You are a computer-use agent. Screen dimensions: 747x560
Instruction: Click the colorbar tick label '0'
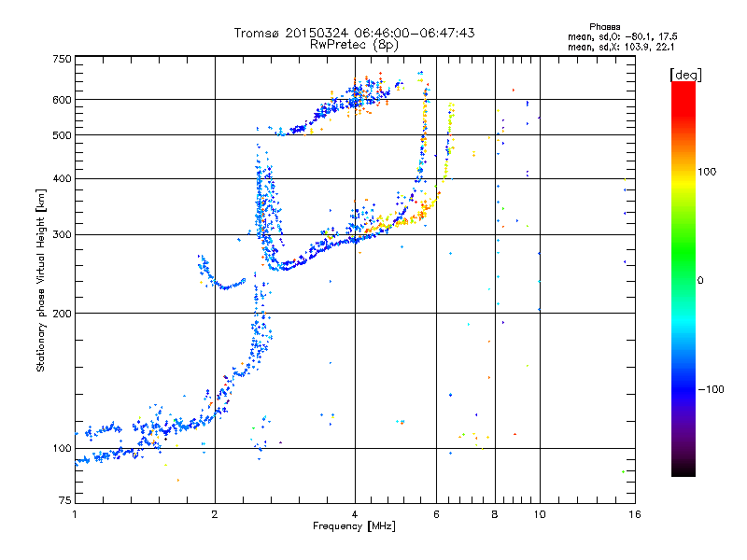pyautogui.click(x=700, y=281)
